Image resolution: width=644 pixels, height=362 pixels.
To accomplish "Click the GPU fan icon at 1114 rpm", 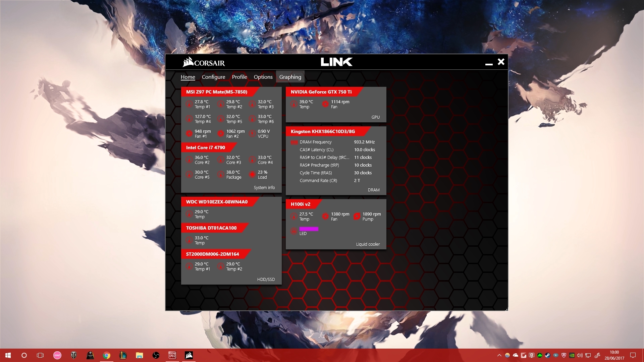I will pyautogui.click(x=325, y=104).
